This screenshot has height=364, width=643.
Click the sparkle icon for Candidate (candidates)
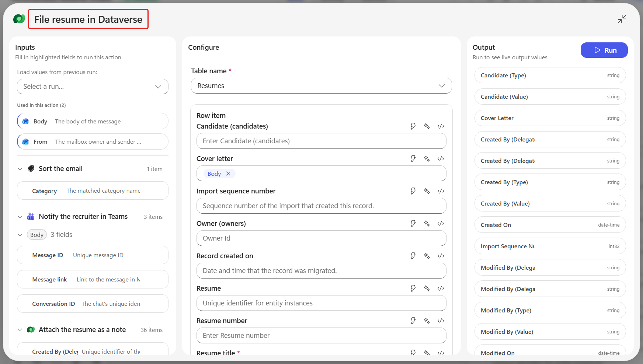pos(427,126)
